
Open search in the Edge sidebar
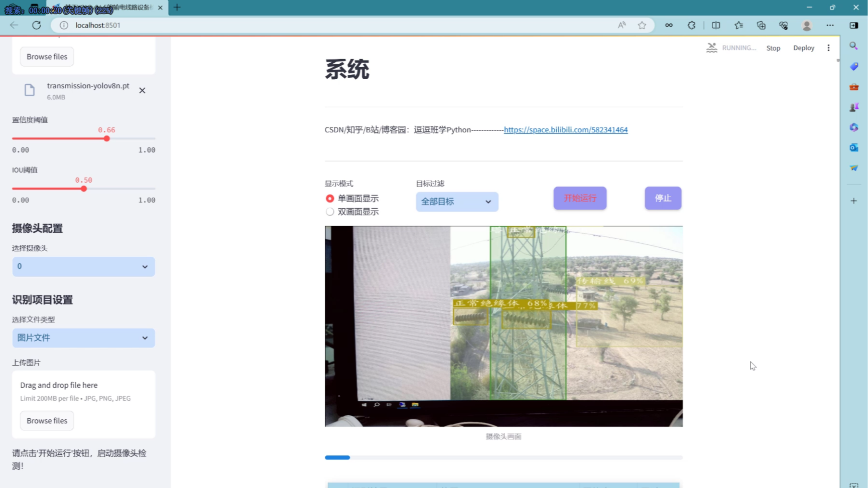[x=853, y=46]
